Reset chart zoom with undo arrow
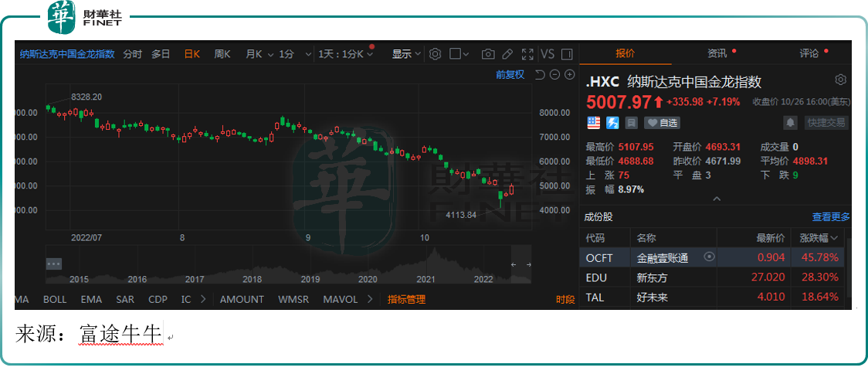Screen dimensions: 868x381 pos(541,75)
